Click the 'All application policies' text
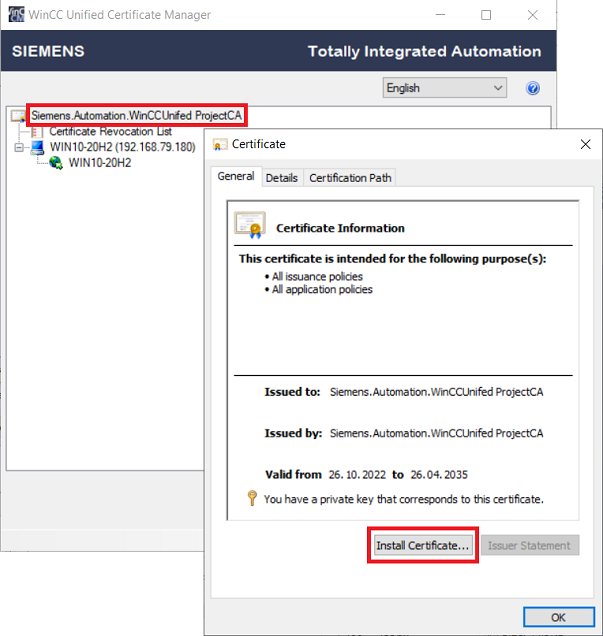The height and width of the screenshot is (636, 603). [x=322, y=290]
